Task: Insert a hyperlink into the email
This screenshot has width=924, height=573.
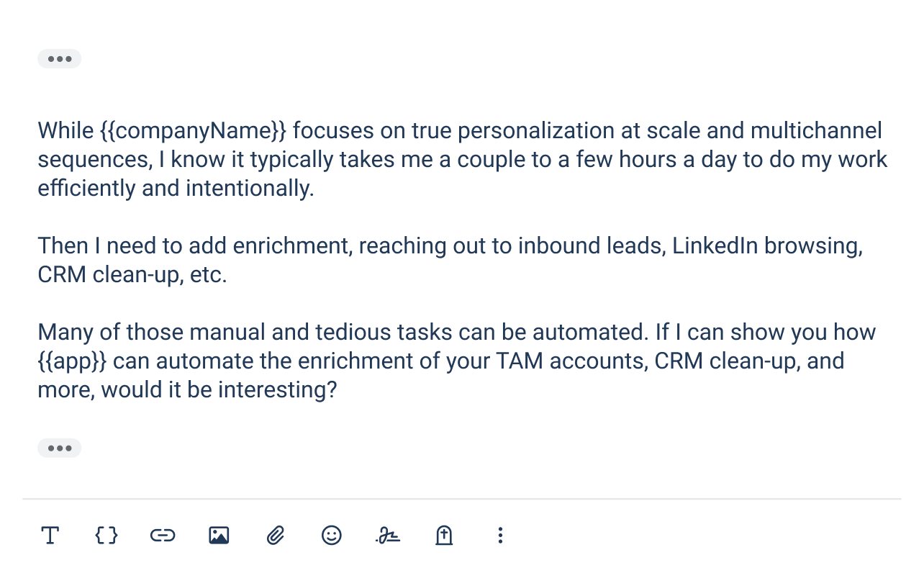Action: pyautogui.click(x=162, y=536)
